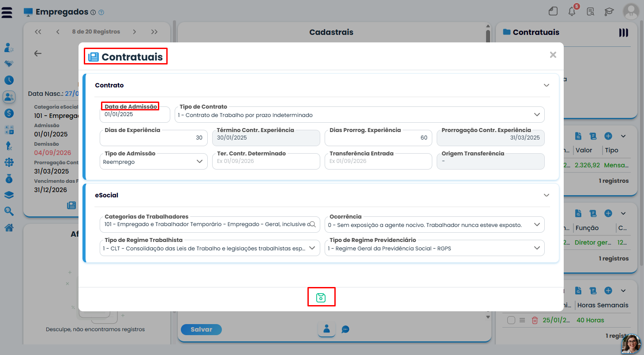Collapse the Contrato section
This screenshot has width=644, height=355.
click(x=547, y=85)
